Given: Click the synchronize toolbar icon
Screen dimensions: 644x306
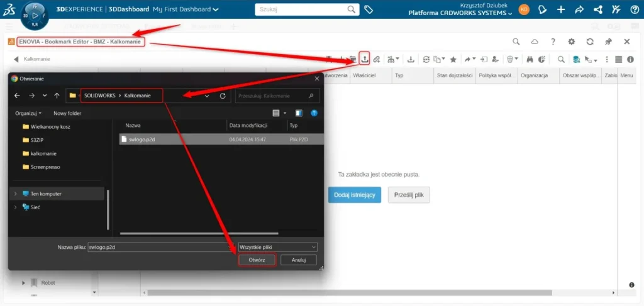Looking at the screenshot, I should pos(426,60).
